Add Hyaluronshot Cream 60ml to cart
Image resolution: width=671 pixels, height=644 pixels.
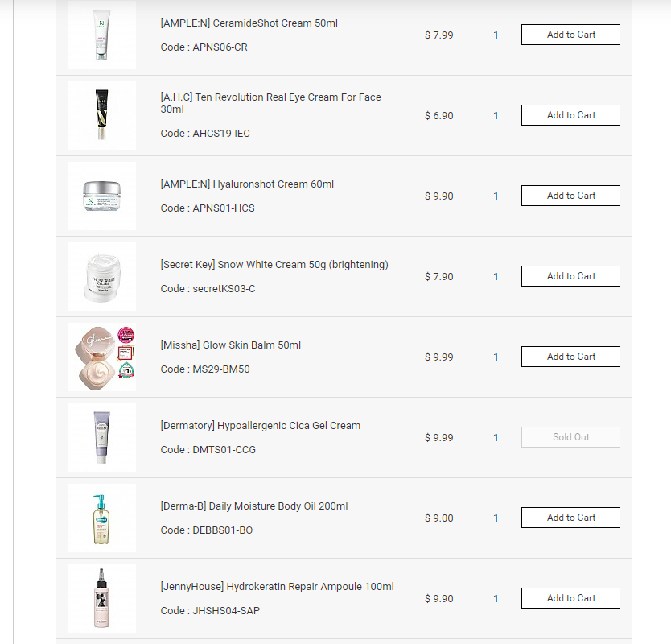[x=570, y=196]
